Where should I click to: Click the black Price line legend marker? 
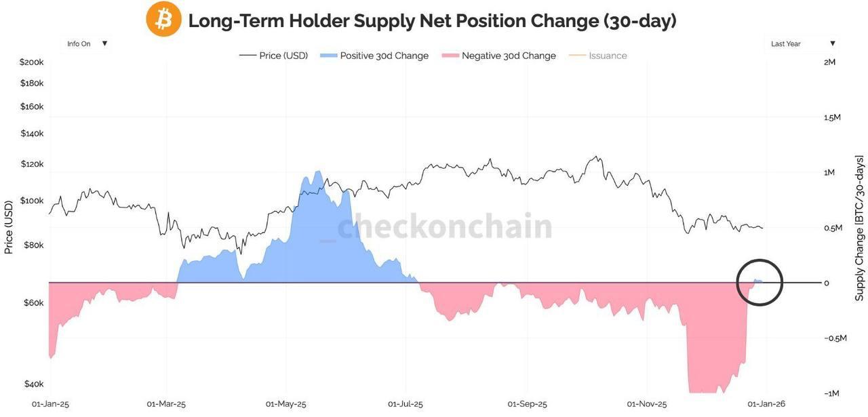click(x=248, y=56)
